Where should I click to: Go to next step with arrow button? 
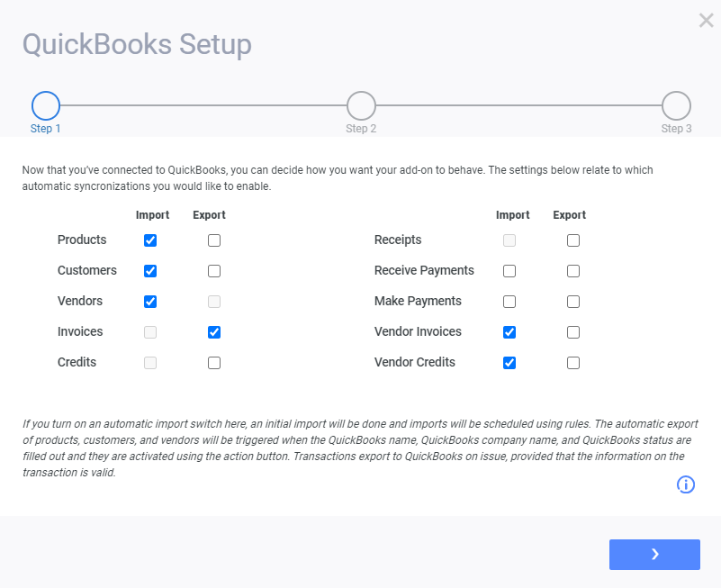point(654,555)
